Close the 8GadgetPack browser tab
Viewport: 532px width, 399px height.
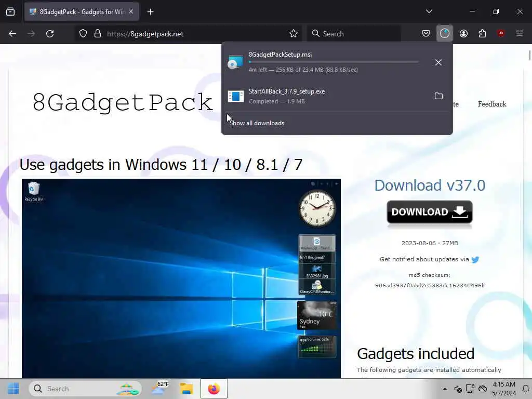(x=131, y=11)
